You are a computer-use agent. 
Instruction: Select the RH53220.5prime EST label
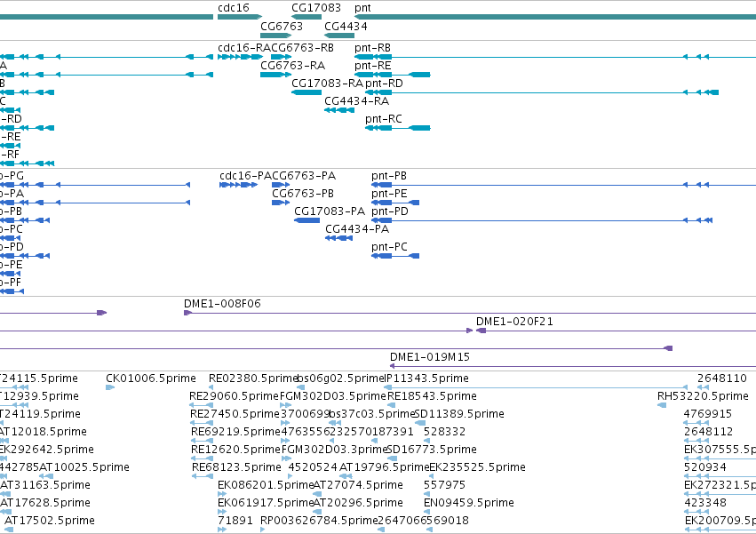(x=703, y=396)
